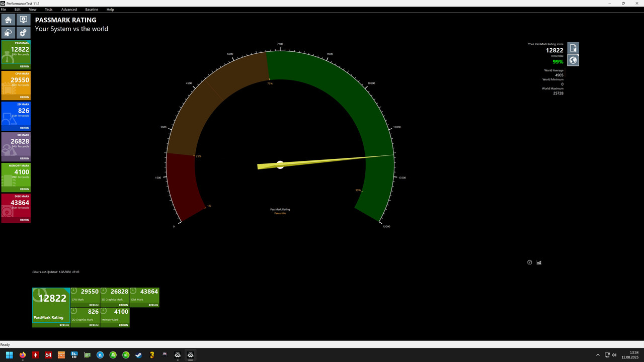Click the Chart Last Updated text
Viewport: 644px width, 362px height.
point(56,272)
